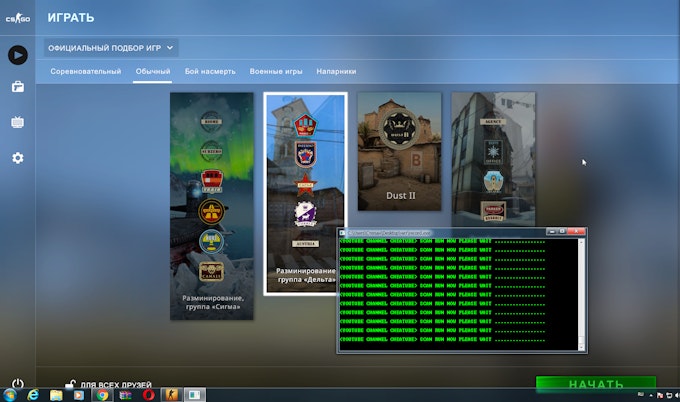Viewport: 680px width, 402px height.
Task: Select the Dust II map card
Action: 399,151
